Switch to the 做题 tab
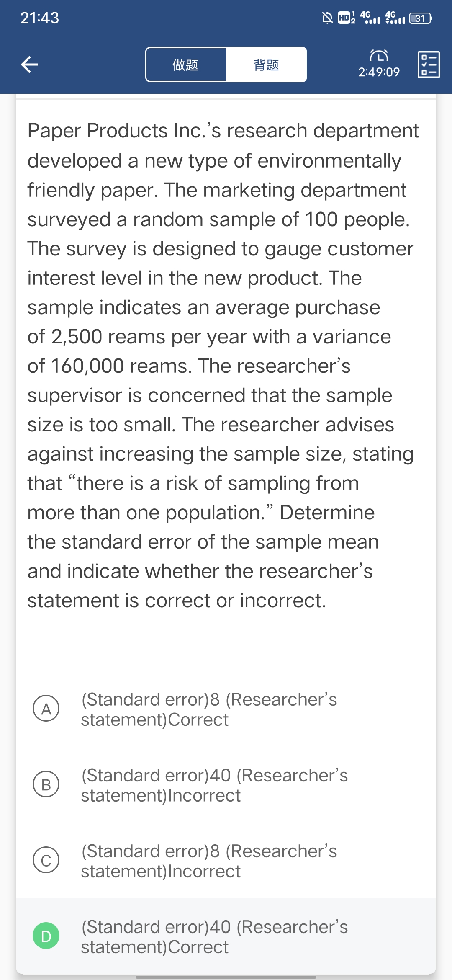 click(186, 65)
